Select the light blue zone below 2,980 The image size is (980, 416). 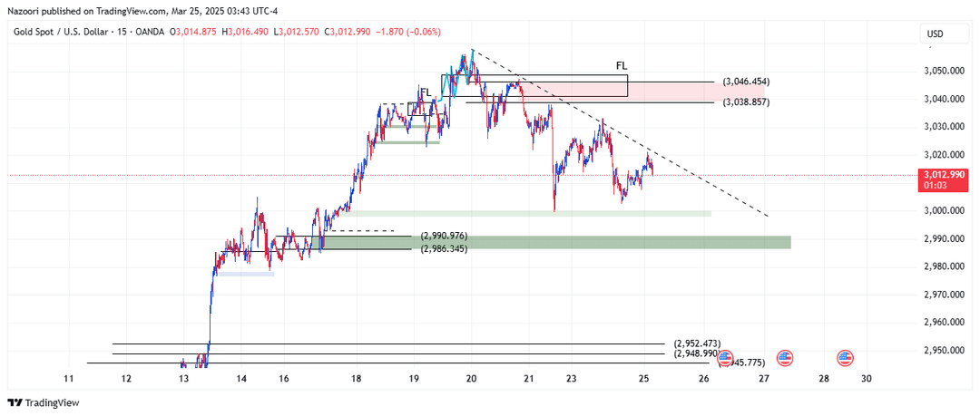point(245,274)
